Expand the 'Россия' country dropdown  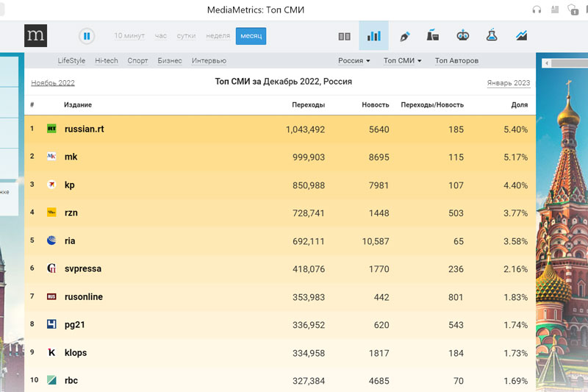pos(354,61)
